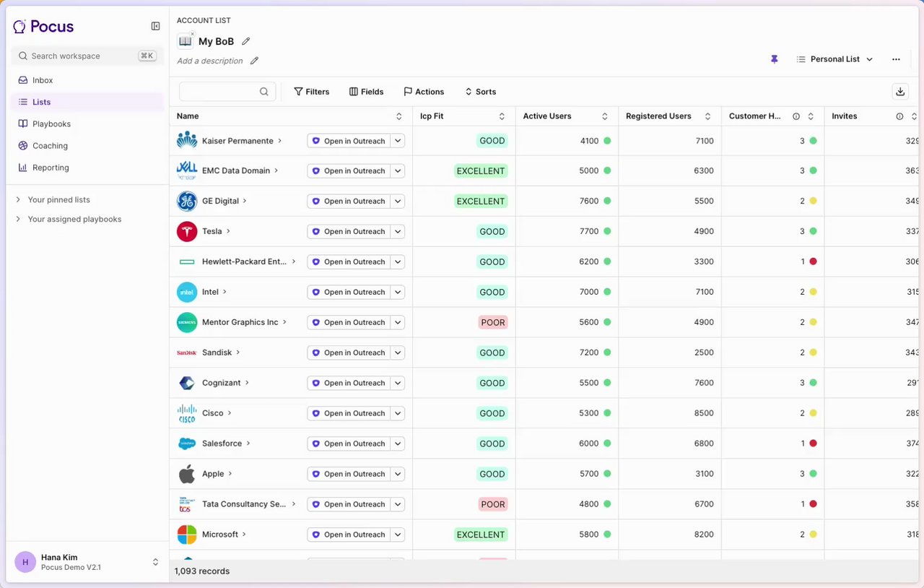
Task: Expand Your pinned lists section
Action: click(53, 199)
